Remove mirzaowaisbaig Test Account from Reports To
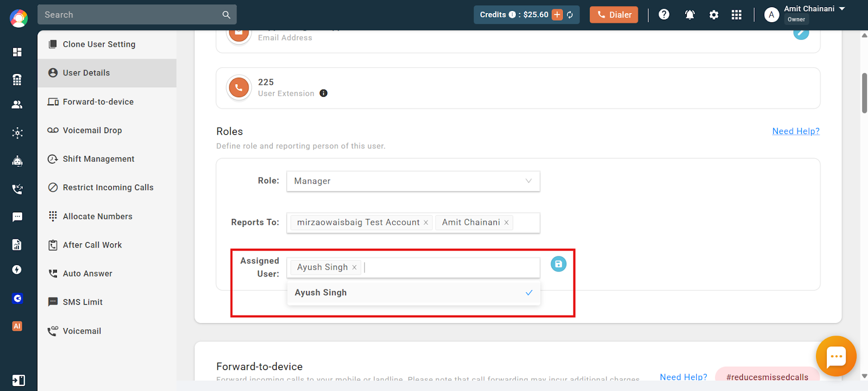Image resolution: width=868 pixels, height=391 pixels. pyautogui.click(x=426, y=223)
